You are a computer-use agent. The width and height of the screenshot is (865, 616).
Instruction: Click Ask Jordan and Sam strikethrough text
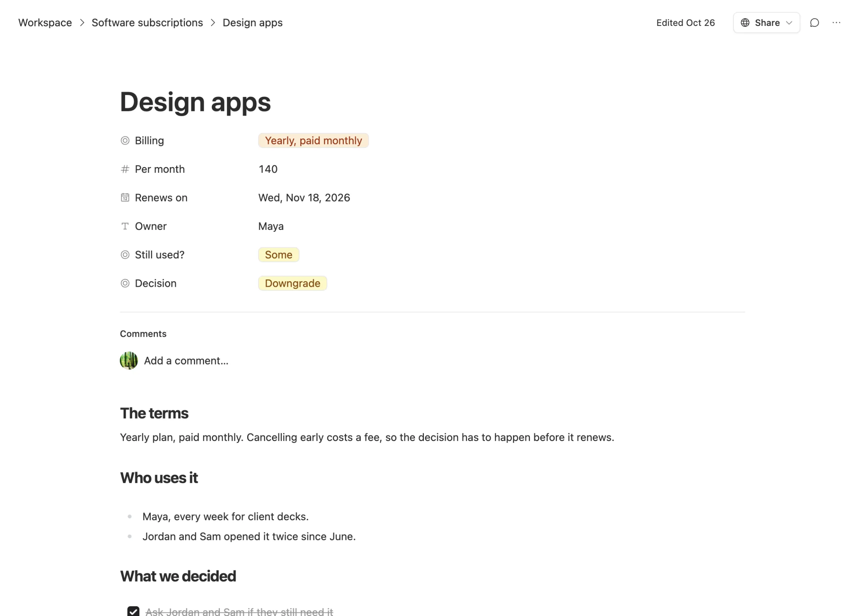tap(239, 611)
